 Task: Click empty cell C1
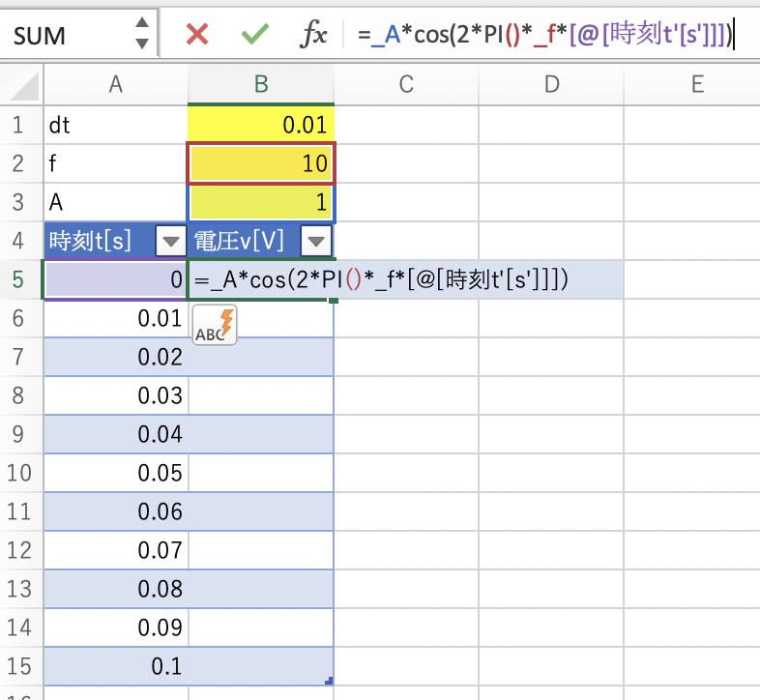click(406, 125)
